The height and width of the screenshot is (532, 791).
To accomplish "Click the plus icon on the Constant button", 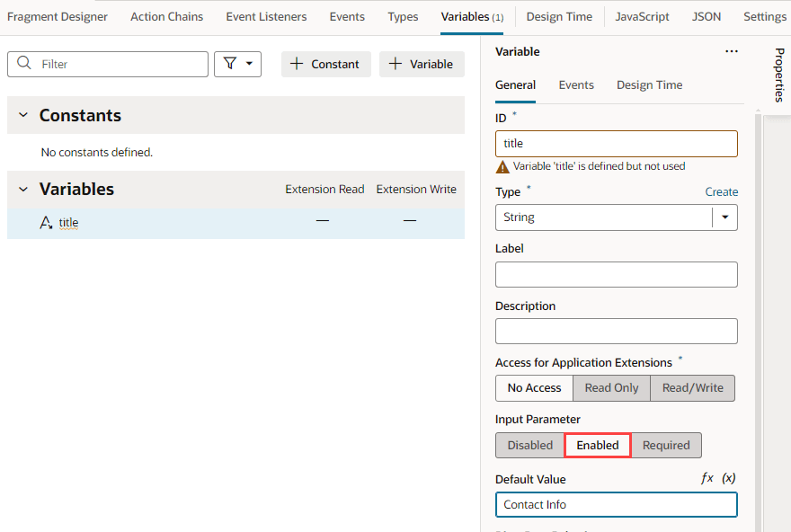I will click(297, 64).
